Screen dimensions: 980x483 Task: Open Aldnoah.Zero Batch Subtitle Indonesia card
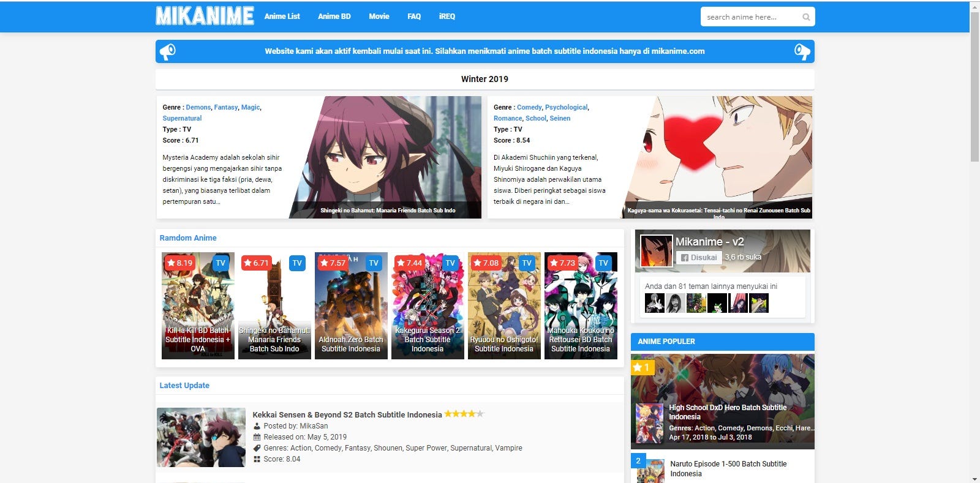tap(351, 306)
